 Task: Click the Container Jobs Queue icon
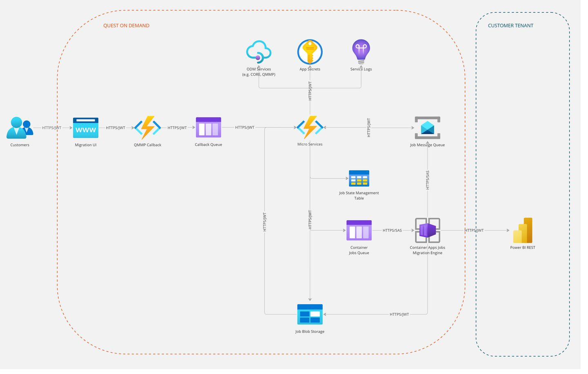(359, 230)
